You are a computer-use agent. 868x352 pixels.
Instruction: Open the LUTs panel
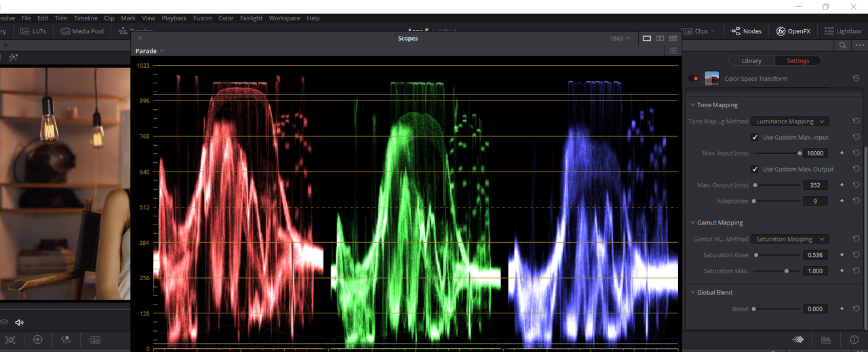[33, 31]
